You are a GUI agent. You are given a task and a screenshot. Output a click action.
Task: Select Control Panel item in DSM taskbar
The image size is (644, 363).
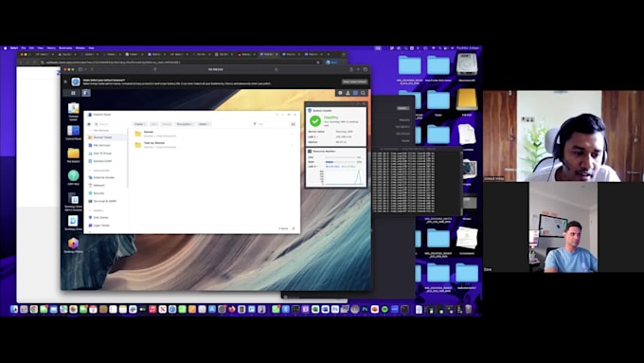point(86,93)
